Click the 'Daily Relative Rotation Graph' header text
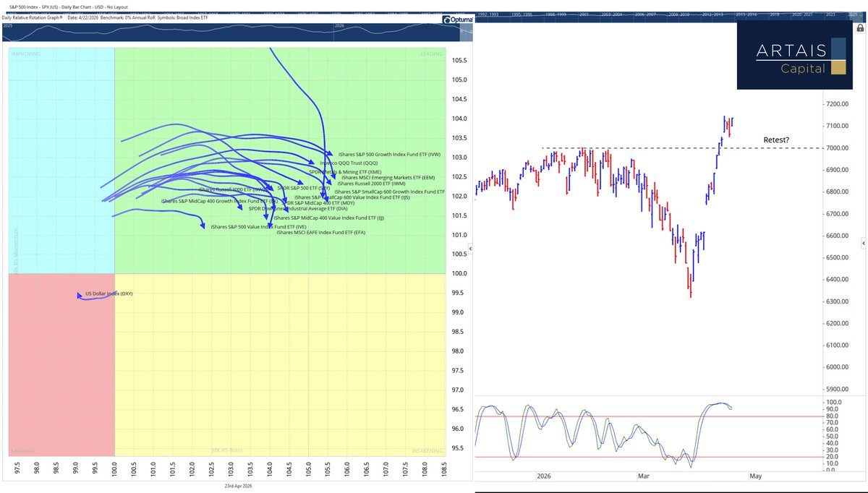 pos(32,17)
